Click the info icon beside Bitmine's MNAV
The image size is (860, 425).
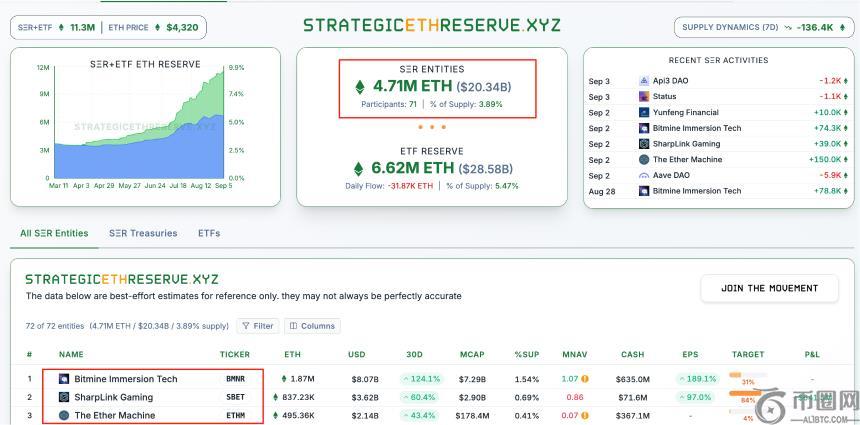584,379
